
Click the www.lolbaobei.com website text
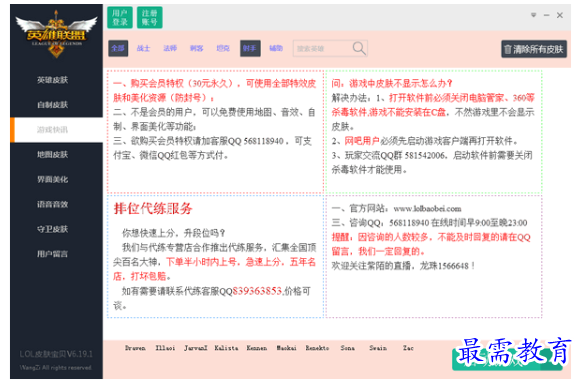click(427, 209)
